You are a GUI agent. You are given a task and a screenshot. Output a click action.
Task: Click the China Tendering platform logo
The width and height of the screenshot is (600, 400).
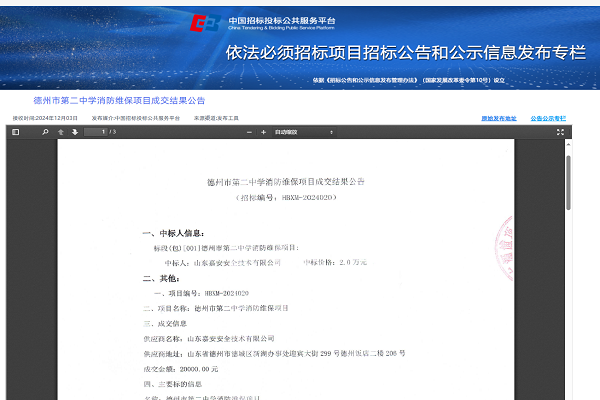coord(205,23)
